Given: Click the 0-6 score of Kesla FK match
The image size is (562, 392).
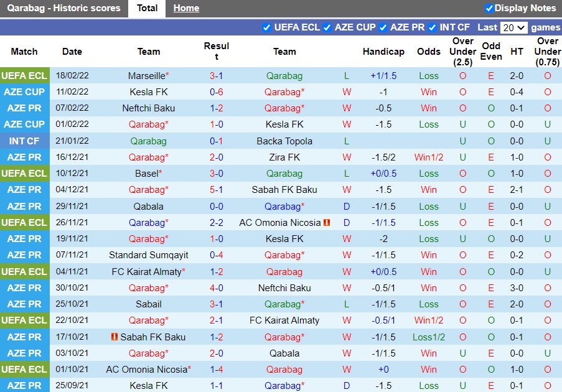Looking at the screenshot, I should tap(216, 92).
